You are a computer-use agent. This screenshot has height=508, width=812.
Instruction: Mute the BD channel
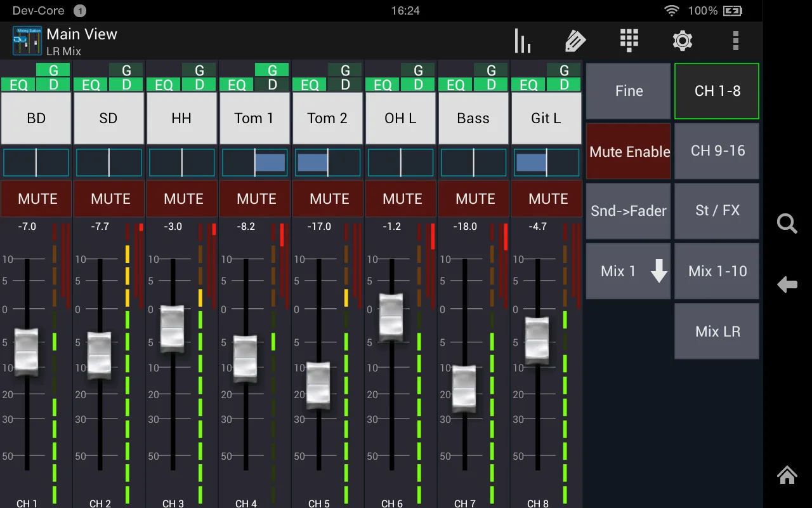(37, 199)
